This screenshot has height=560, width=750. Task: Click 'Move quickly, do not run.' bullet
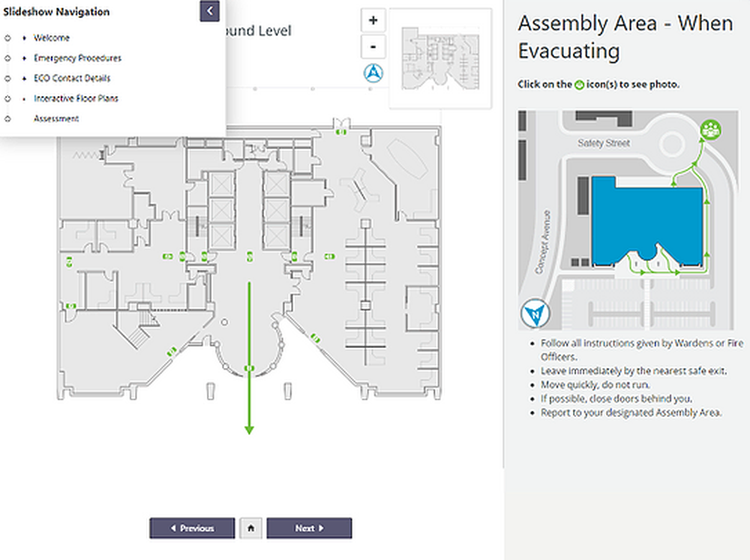click(595, 385)
